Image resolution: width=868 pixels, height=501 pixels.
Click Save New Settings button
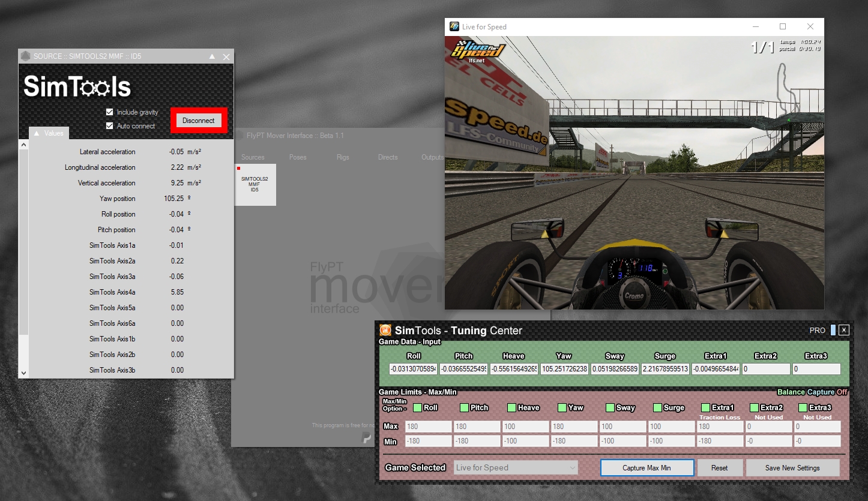pos(792,468)
